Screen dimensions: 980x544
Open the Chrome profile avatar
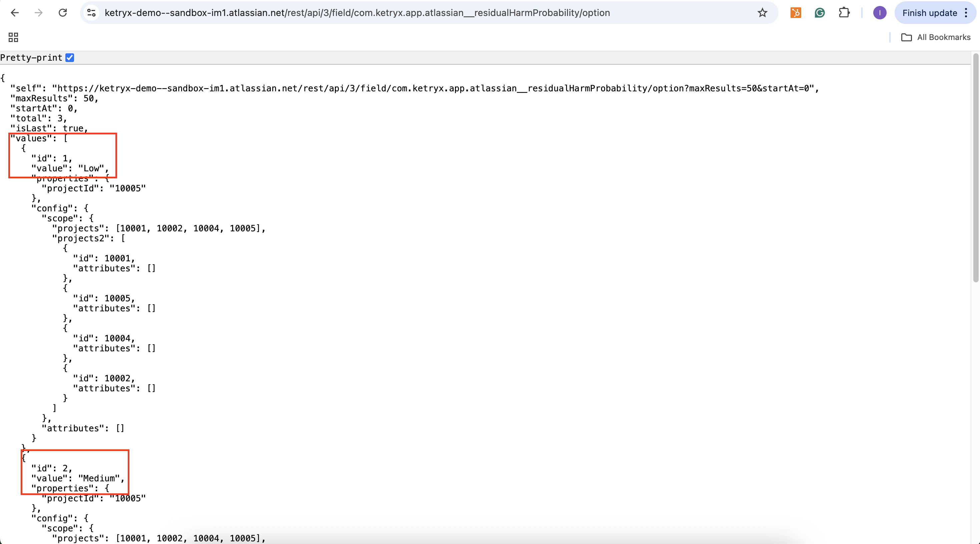tap(880, 13)
